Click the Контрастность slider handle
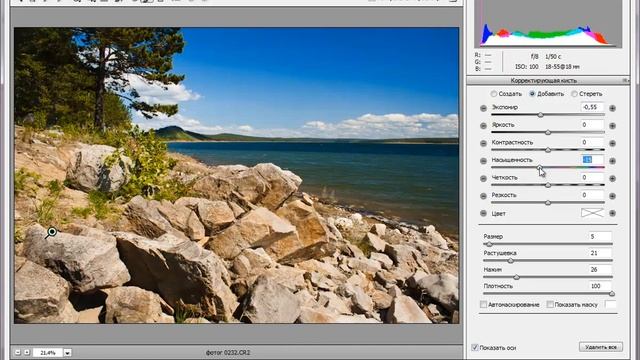This screenshot has height=360, width=640. pos(548,150)
